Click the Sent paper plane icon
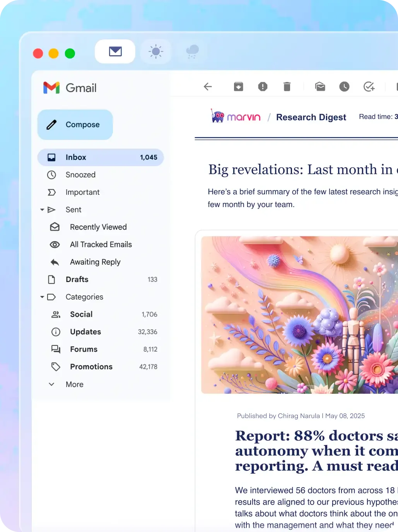The width and height of the screenshot is (398, 532). tap(51, 210)
